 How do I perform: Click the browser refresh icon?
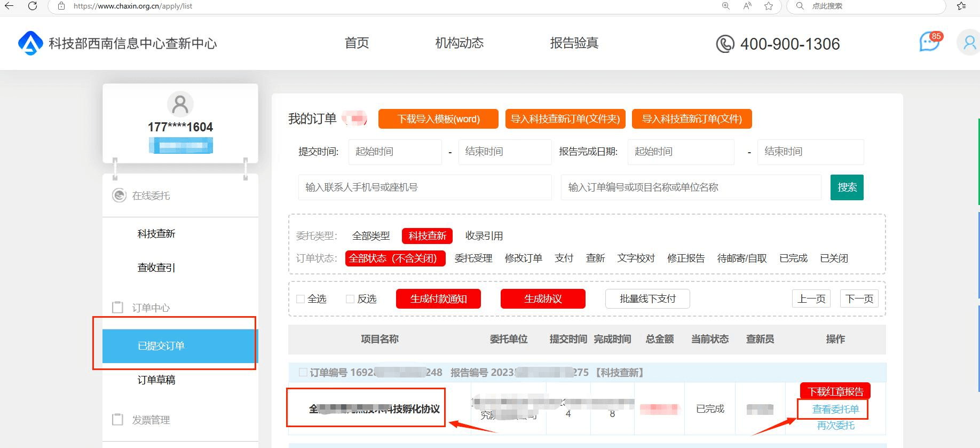(32, 6)
